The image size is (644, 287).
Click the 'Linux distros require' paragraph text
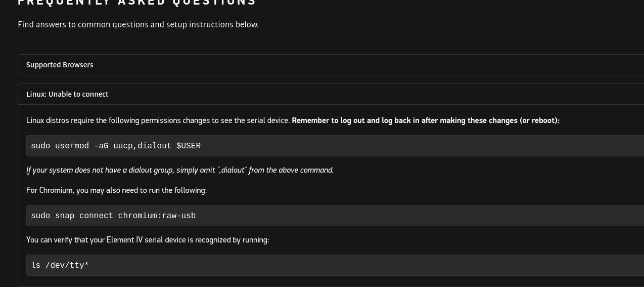(158, 120)
